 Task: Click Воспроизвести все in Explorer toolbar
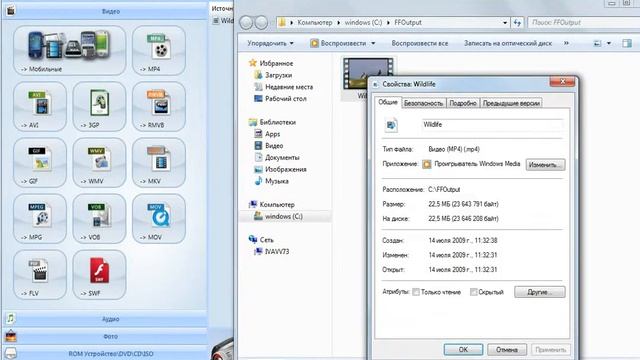[x=420, y=43]
